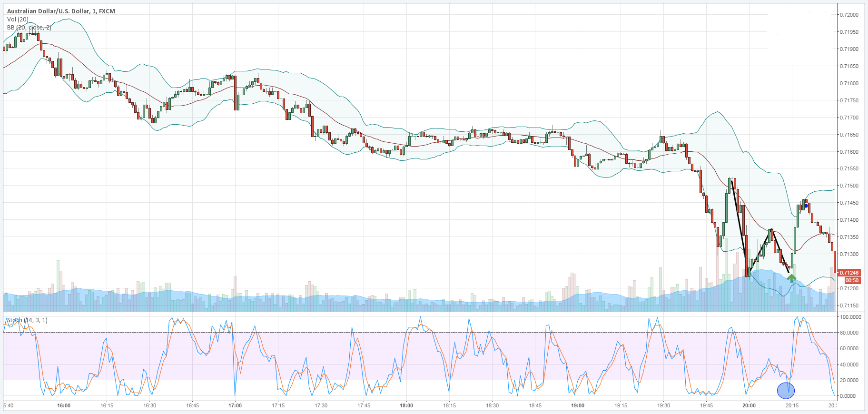Open the BB (20, close, 2) indicator label
Viewport: 868px width, 414px height.
[x=29, y=28]
